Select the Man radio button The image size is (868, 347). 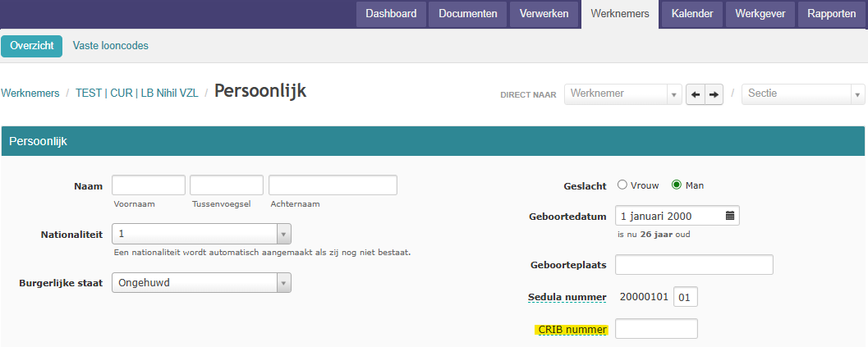pyautogui.click(x=676, y=185)
